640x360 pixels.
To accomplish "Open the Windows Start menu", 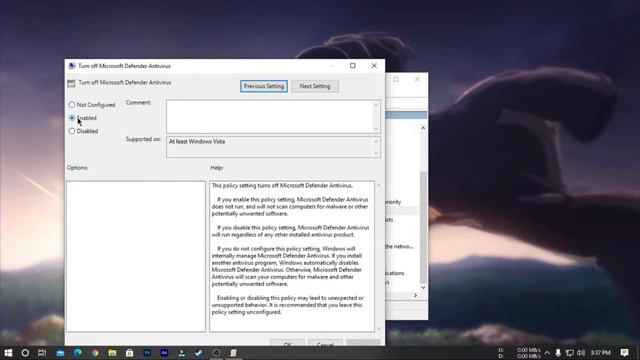I will coord(8,353).
